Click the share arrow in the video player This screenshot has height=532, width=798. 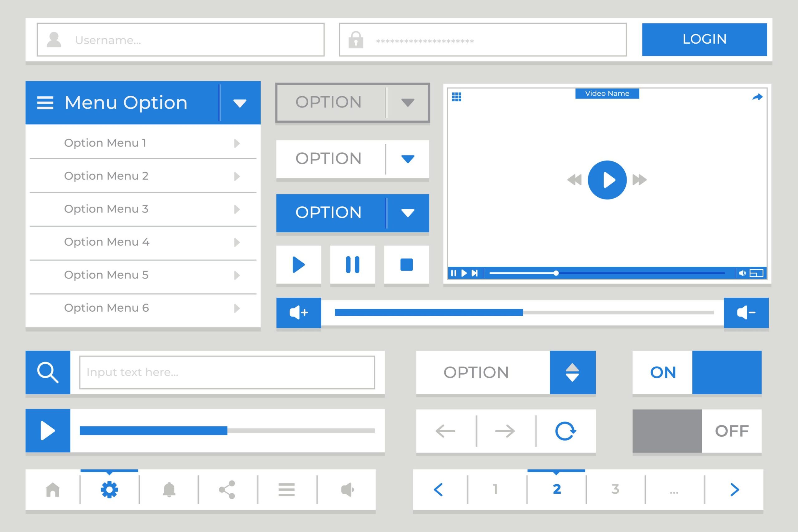[x=757, y=97]
